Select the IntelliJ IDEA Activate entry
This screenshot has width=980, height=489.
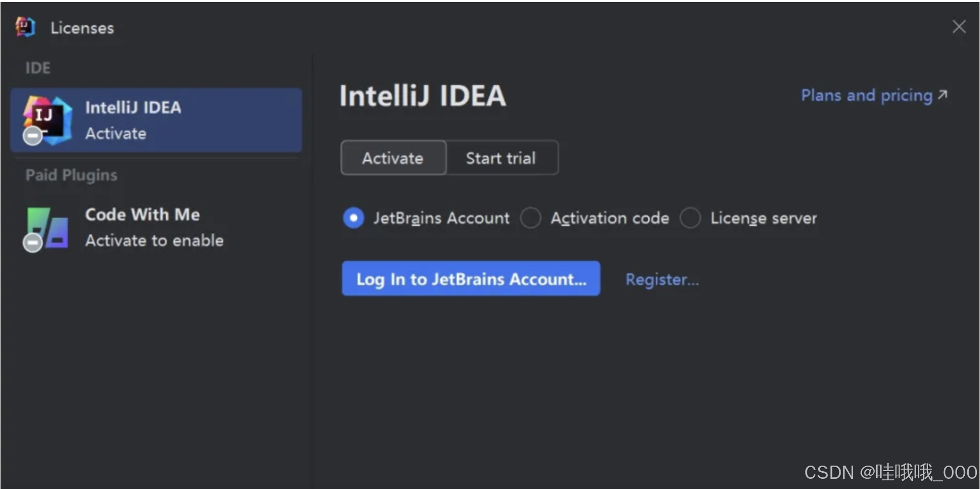(x=156, y=120)
